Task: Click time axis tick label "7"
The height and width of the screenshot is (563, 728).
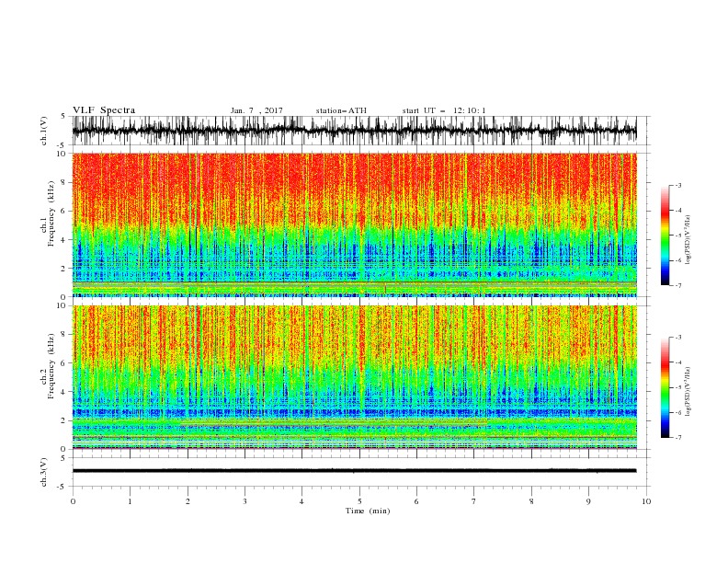Action: (474, 501)
